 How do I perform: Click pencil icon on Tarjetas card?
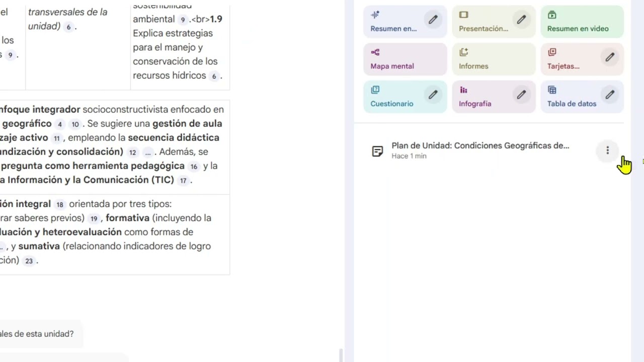click(x=610, y=57)
